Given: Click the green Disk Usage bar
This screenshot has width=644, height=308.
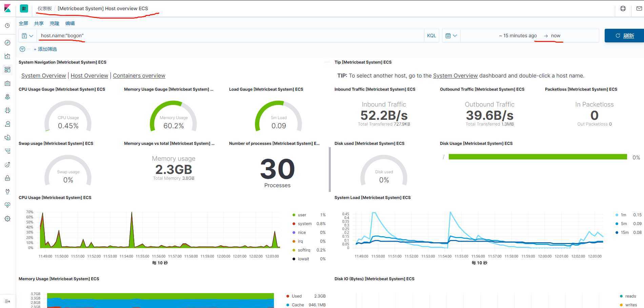Looking at the screenshot, I should point(538,157).
